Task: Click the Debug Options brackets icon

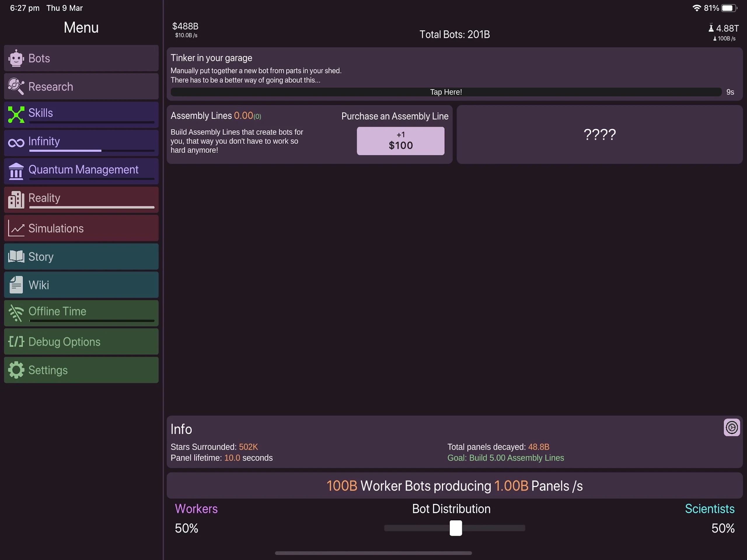Action: [16, 341]
